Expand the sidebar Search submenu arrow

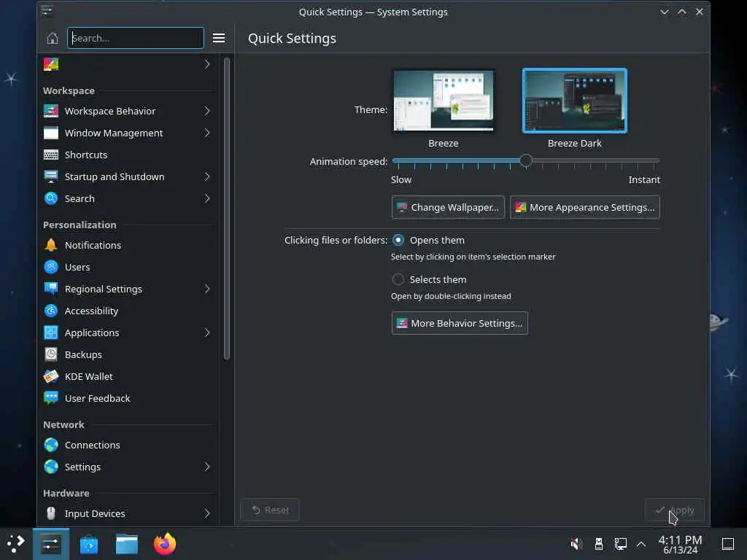(x=207, y=198)
